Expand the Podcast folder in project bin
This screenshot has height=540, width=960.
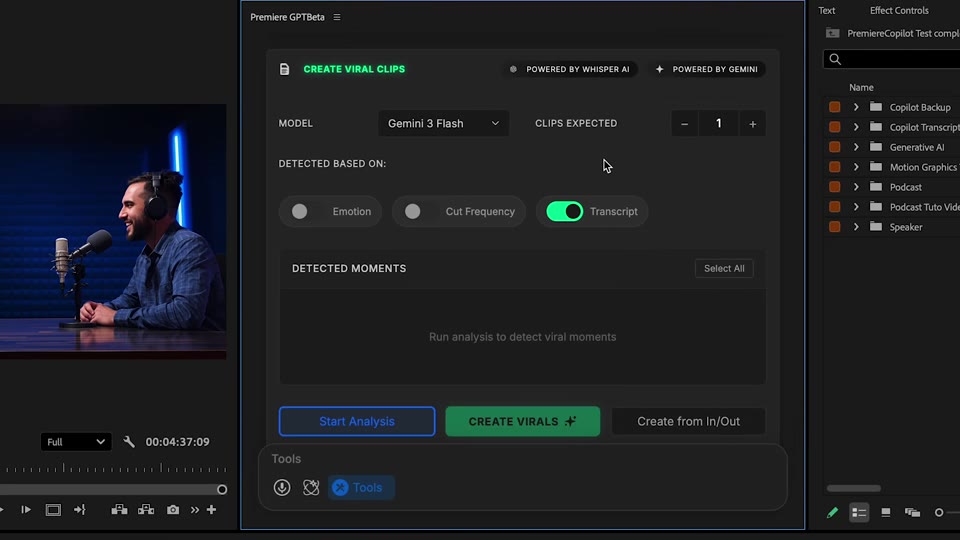[856, 187]
